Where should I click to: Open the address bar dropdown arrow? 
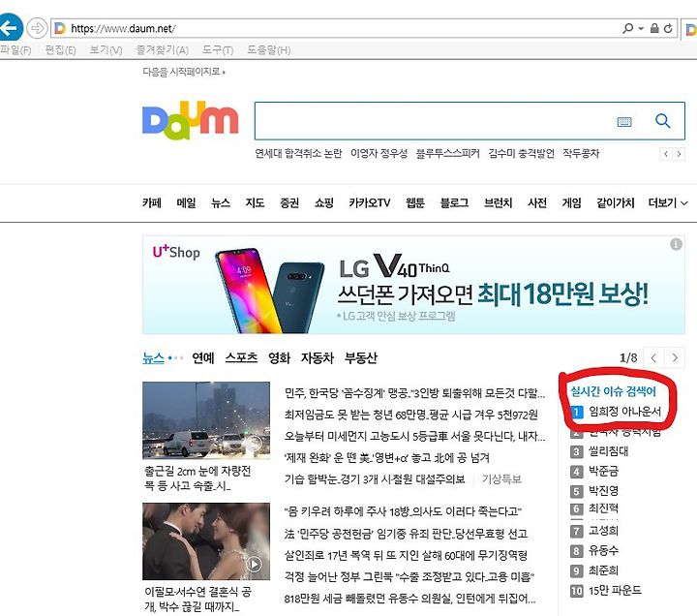click(x=641, y=28)
